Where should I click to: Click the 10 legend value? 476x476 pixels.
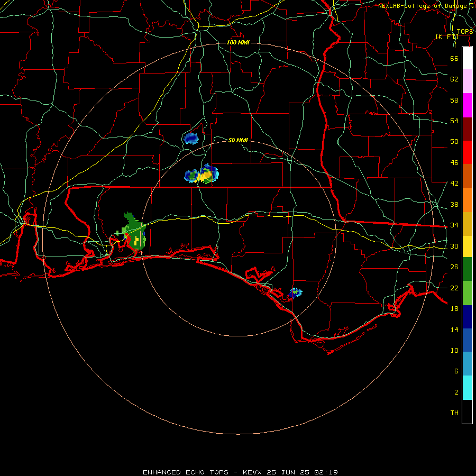click(x=454, y=350)
